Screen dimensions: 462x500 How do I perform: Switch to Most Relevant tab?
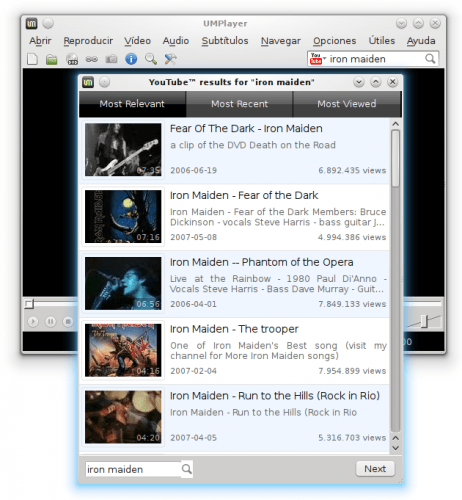click(132, 104)
